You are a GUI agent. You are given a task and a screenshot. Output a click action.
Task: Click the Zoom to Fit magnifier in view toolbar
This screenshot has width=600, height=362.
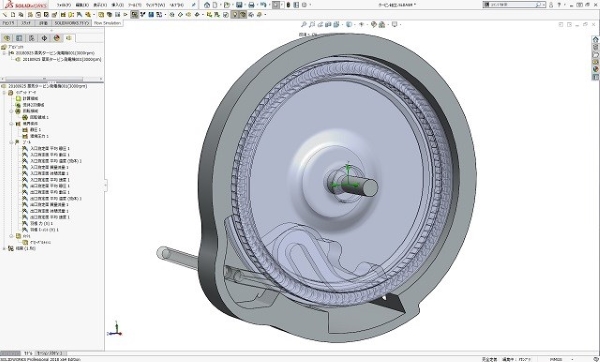(x=303, y=24)
